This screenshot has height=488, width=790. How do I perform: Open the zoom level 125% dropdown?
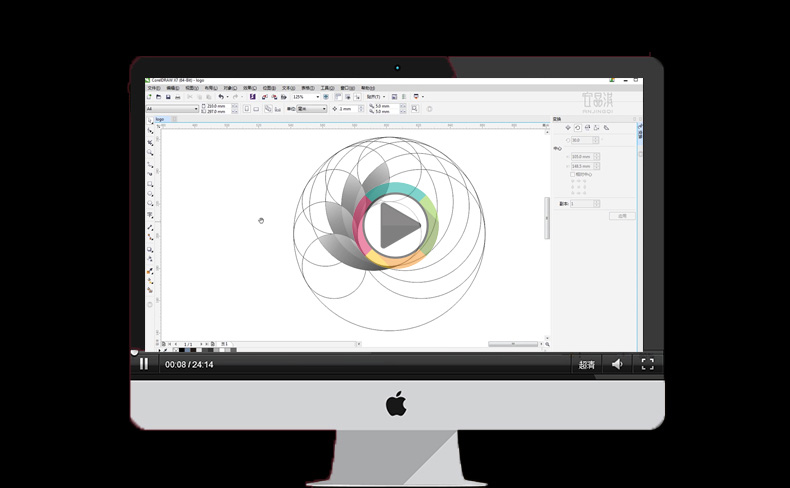306,97
